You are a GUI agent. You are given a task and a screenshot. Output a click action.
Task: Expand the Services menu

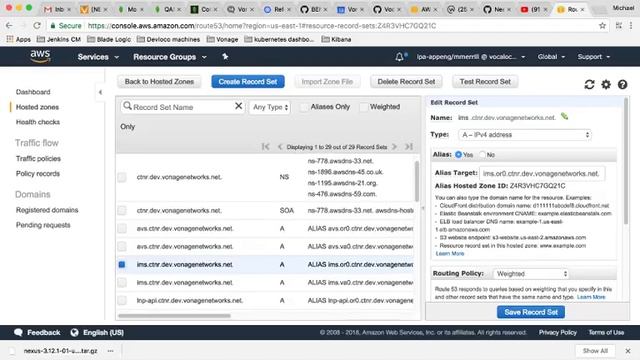[98, 57]
